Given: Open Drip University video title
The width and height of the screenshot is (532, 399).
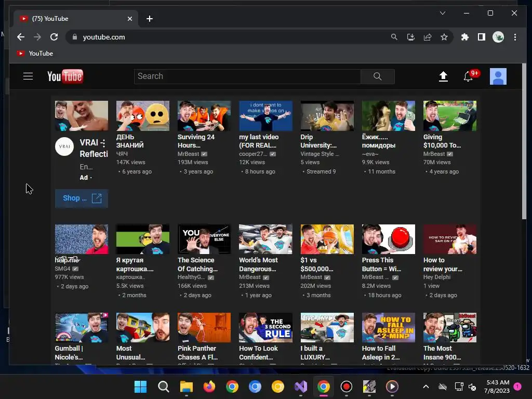Looking at the screenshot, I should click(318, 141).
